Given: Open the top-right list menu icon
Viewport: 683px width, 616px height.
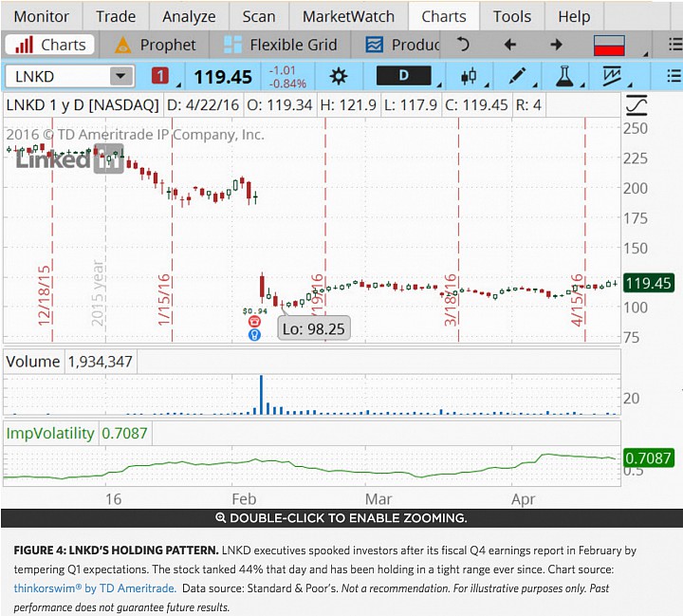Looking at the screenshot, I should point(674,45).
